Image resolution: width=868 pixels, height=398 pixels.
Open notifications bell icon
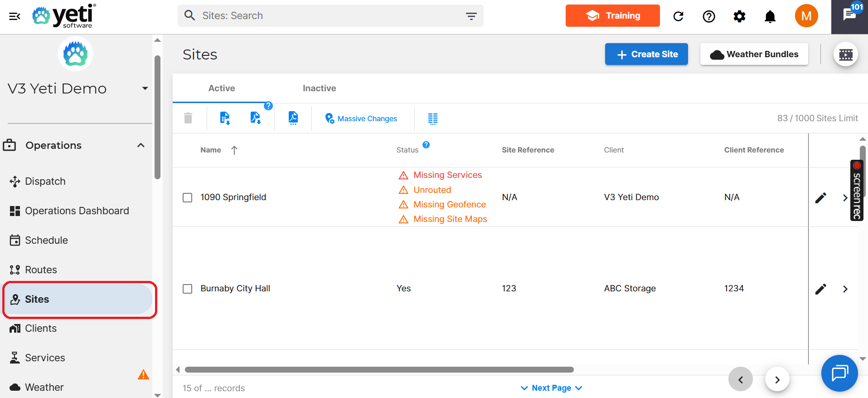click(x=770, y=16)
